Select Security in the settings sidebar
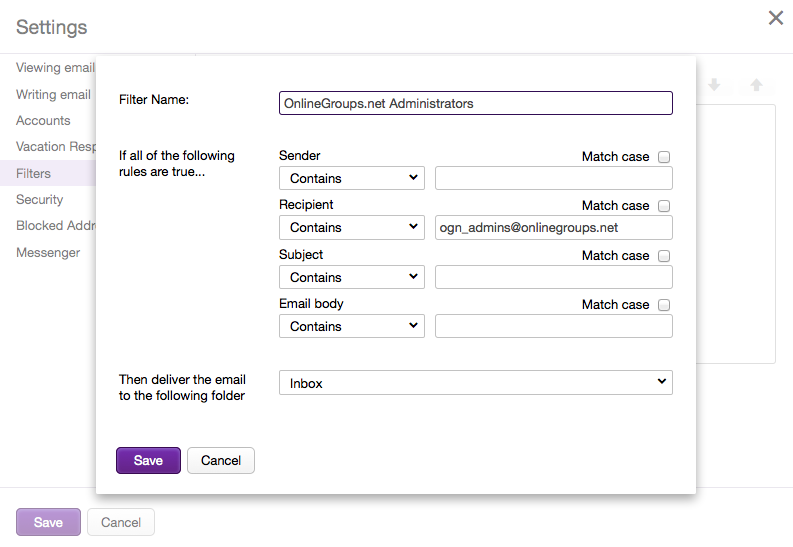 pyautogui.click(x=40, y=200)
